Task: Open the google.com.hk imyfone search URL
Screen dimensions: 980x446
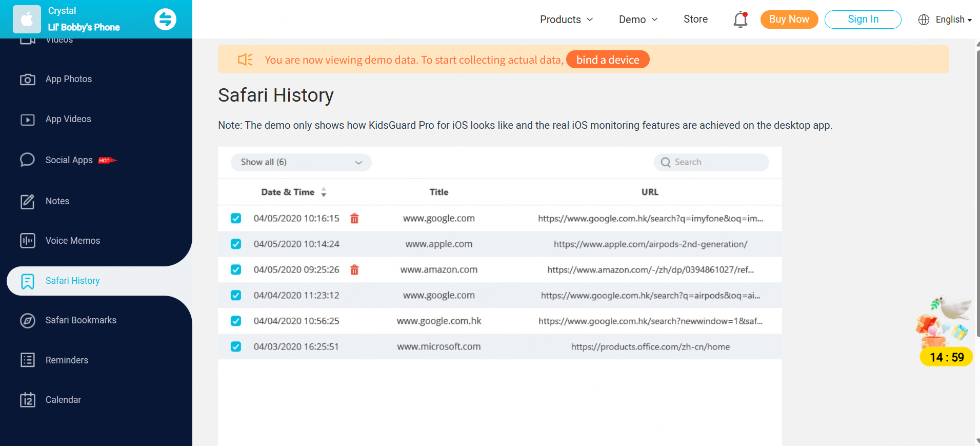Action: 650,219
